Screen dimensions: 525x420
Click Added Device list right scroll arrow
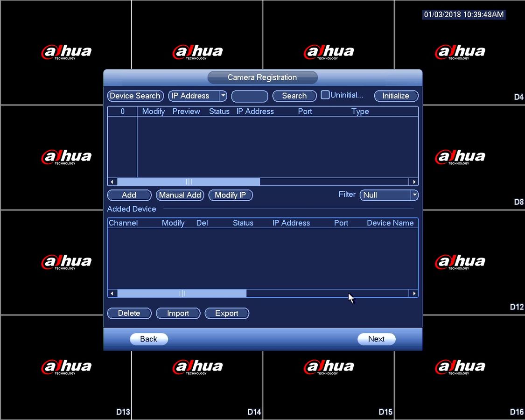[414, 294]
